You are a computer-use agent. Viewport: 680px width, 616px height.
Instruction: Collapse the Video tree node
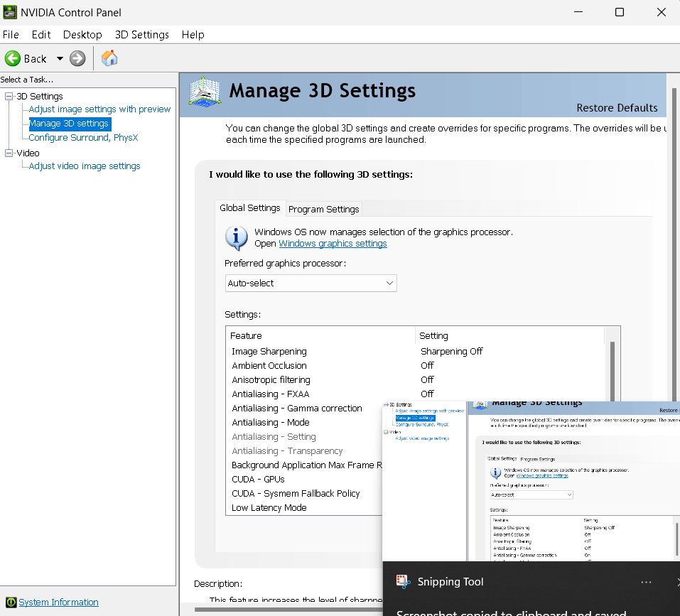click(x=9, y=153)
